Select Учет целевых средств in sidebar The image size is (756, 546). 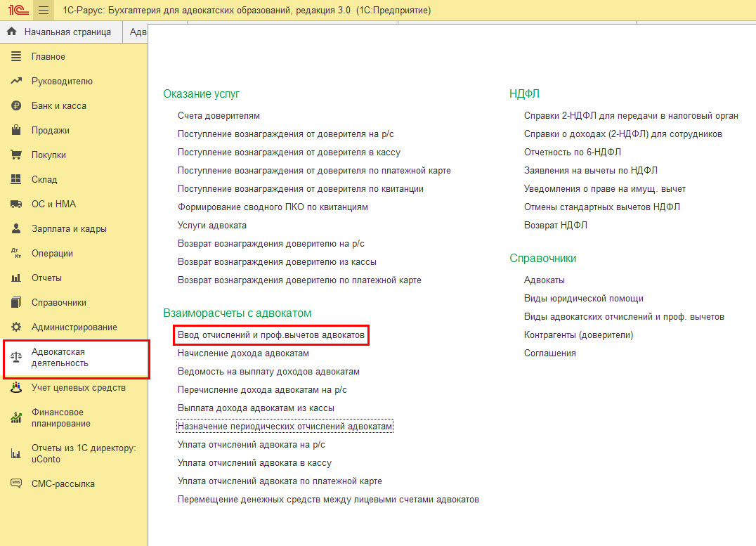78,387
